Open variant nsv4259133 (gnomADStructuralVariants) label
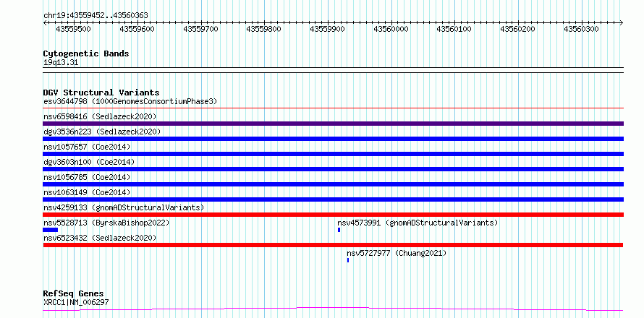This screenshot has width=644, height=318. coord(124,207)
